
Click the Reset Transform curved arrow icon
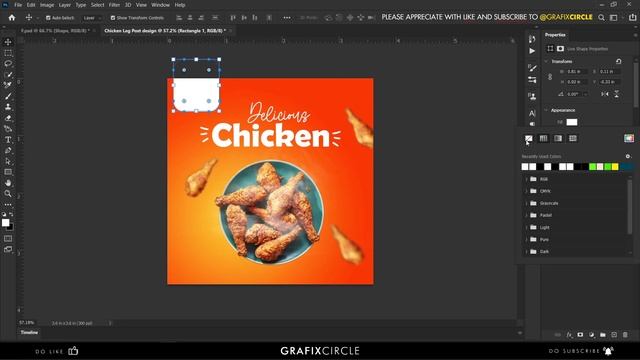[619, 61]
